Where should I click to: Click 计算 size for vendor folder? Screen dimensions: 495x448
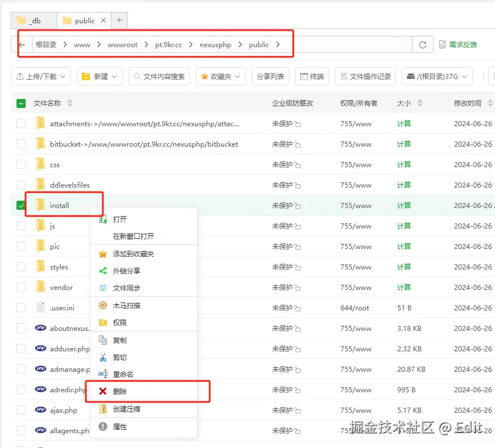tap(404, 287)
